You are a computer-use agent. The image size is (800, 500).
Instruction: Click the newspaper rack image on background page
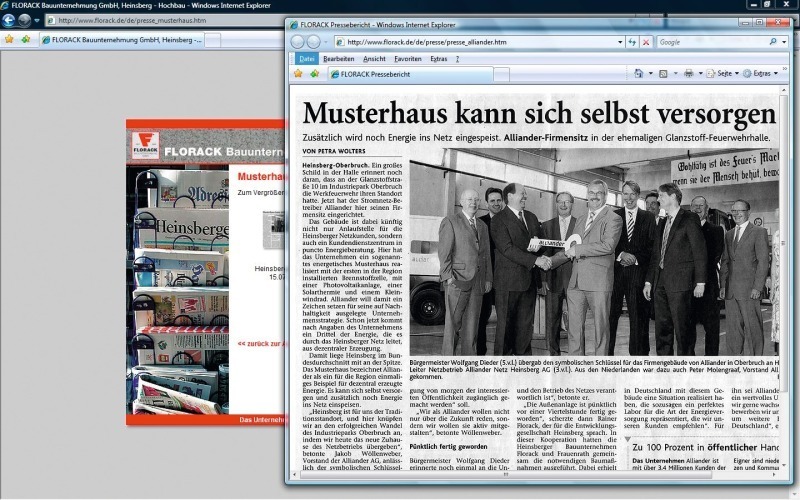pyautogui.click(x=177, y=289)
